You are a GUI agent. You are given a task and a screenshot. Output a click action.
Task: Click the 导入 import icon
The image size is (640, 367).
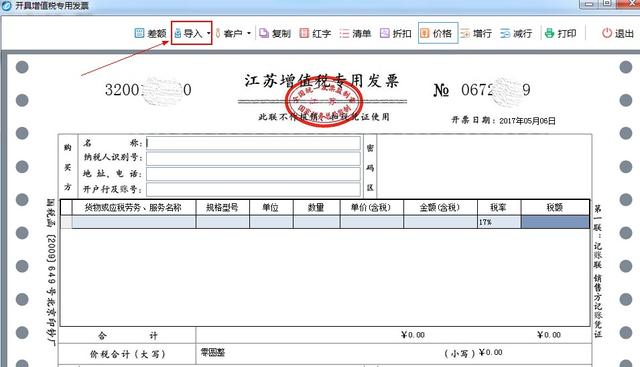[x=178, y=33]
